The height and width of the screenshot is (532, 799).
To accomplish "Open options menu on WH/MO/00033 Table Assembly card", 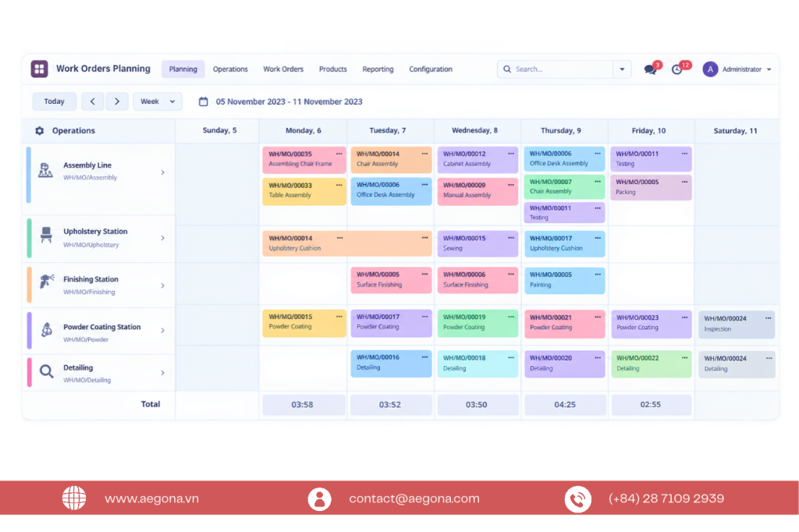I will click(339, 185).
